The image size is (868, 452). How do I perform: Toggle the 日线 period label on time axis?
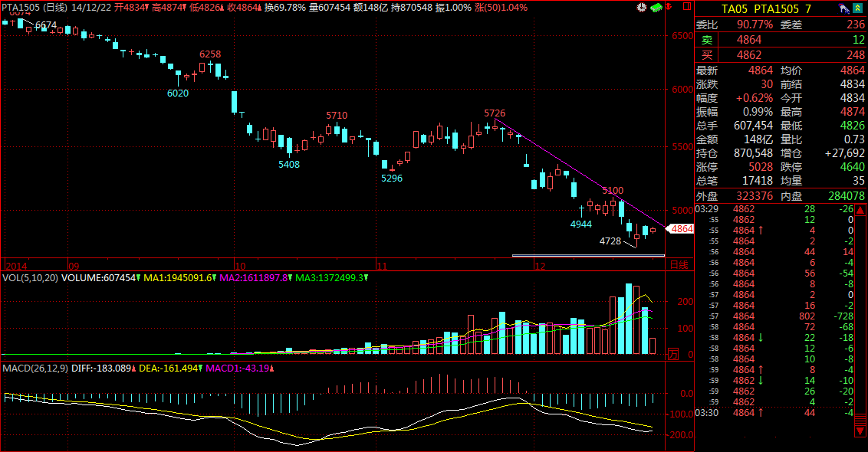pos(679,264)
